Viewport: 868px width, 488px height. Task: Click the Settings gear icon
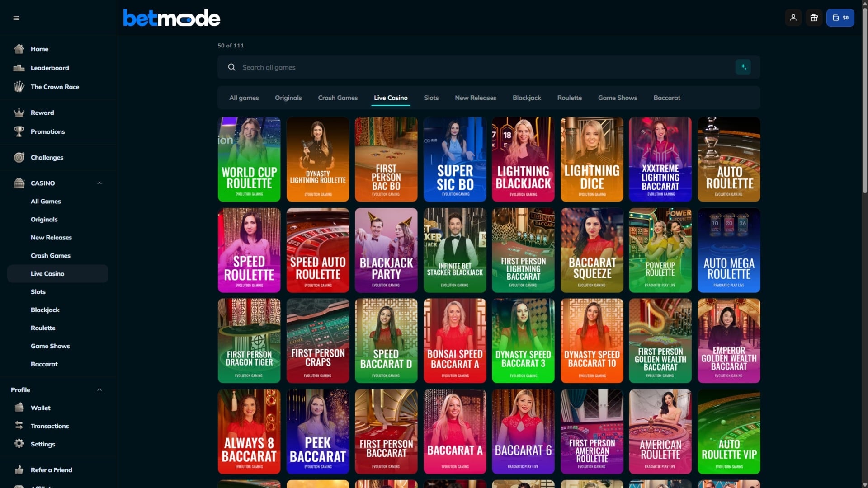click(19, 444)
